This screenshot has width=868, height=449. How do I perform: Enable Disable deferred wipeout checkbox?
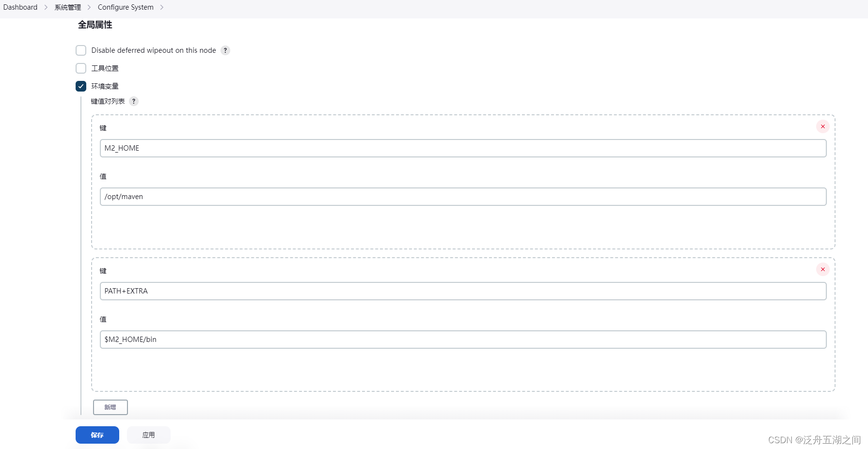81,50
